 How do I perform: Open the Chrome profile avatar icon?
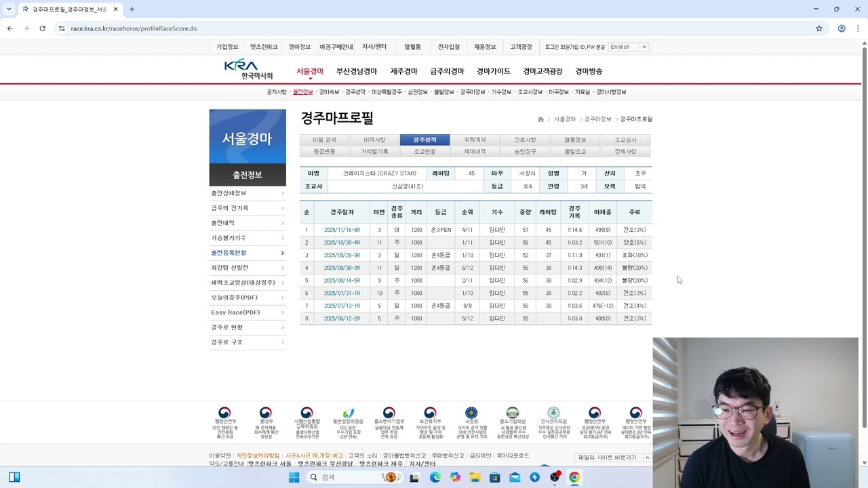842,28
